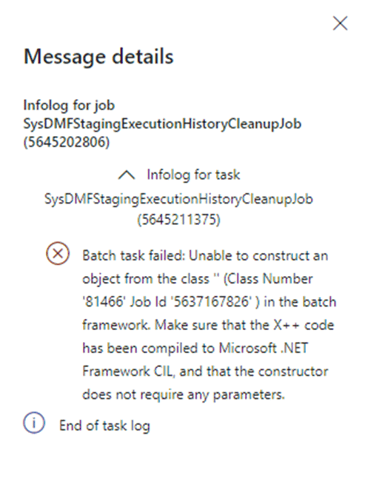Select the End of task log entry

coord(105,426)
